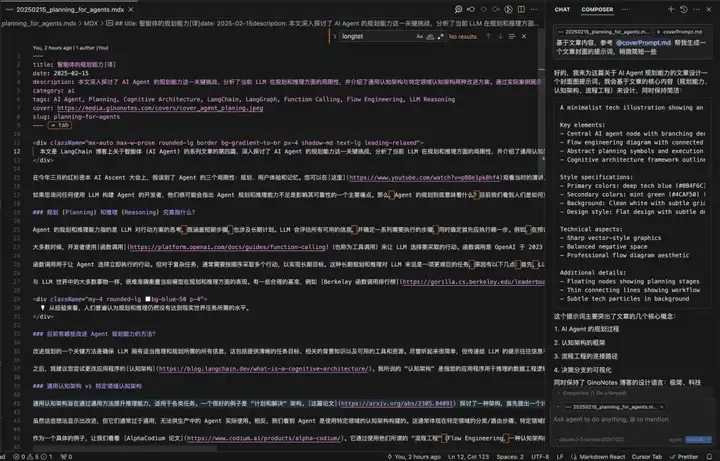720x461 pixels.
Task: Expand the find widget replace chevron
Action: click(x=334, y=36)
